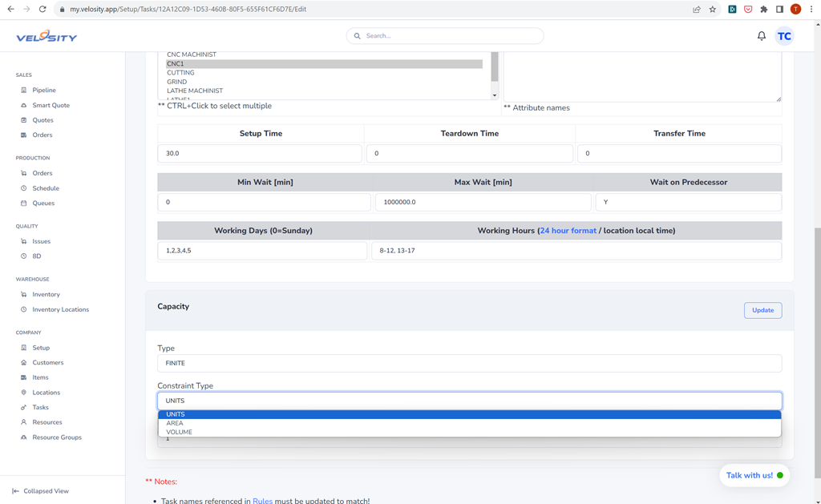
Task: Open Pipeline in the Sales menu
Action: [x=44, y=91]
